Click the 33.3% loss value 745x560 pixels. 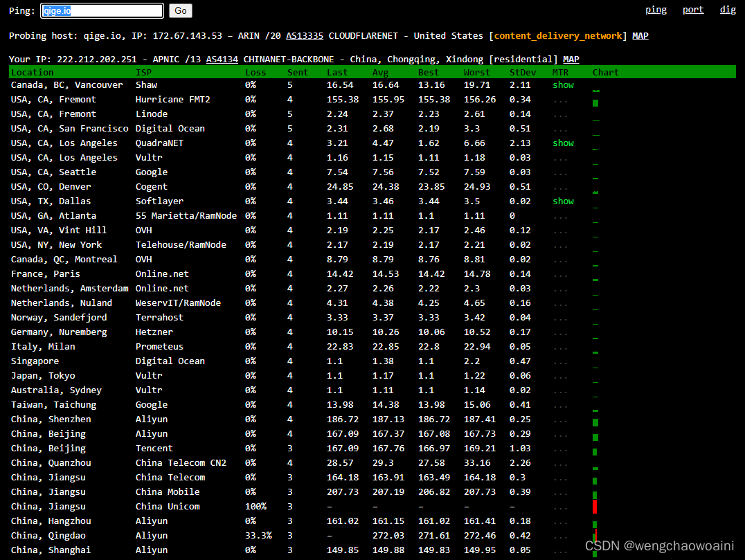pyautogui.click(x=258, y=536)
